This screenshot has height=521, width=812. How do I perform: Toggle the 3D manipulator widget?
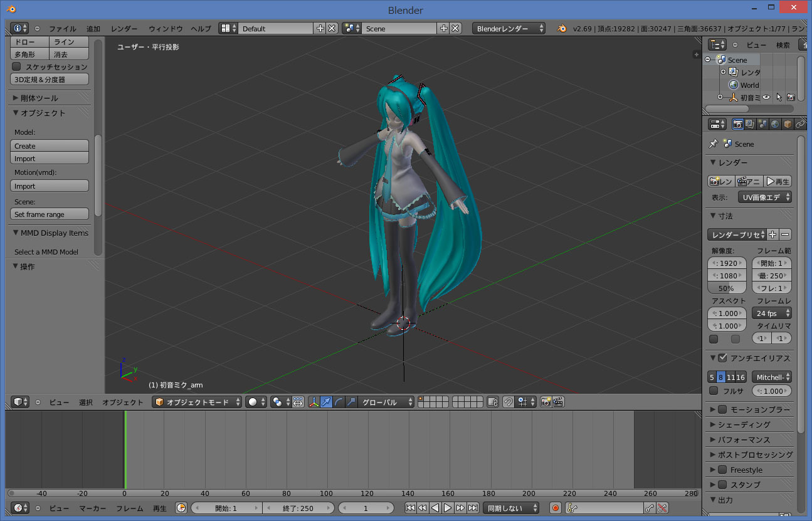pos(314,402)
